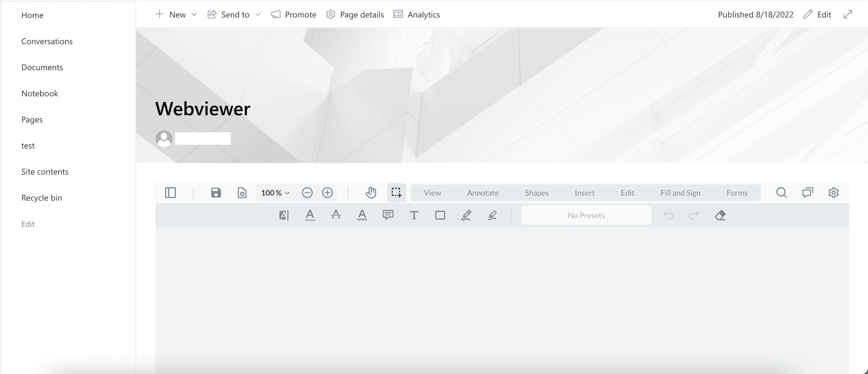868x374 pixels.
Task: Open the 100% zoom level dropdown
Action: [x=275, y=193]
